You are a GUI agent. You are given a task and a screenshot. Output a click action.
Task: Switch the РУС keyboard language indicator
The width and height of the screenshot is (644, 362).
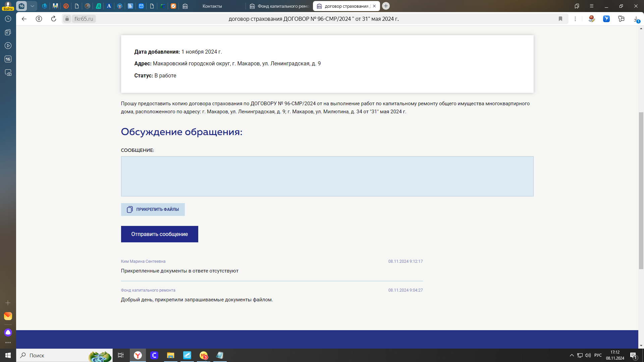598,355
